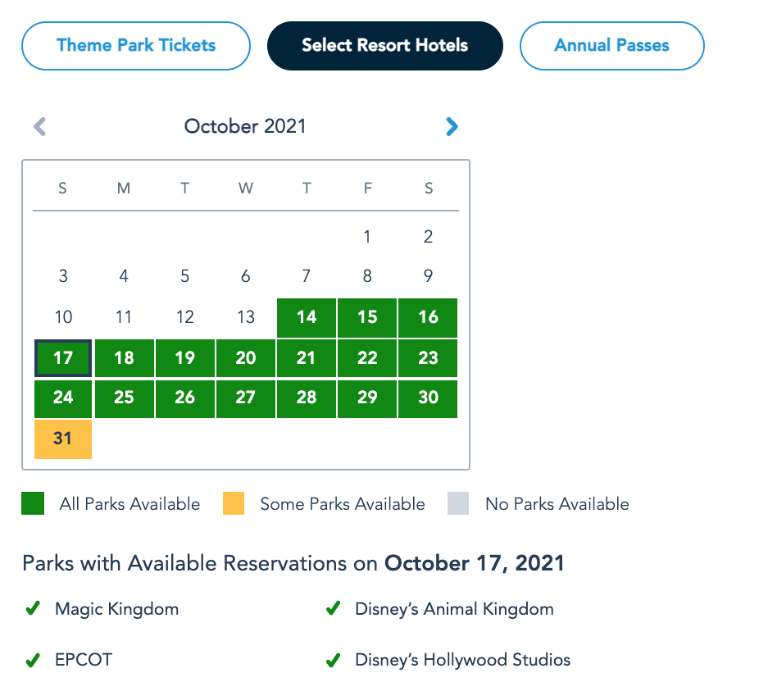This screenshot has width=777, height=700.
Task: Click green checkmark beside EPCOT
Action: click(33, 660)
